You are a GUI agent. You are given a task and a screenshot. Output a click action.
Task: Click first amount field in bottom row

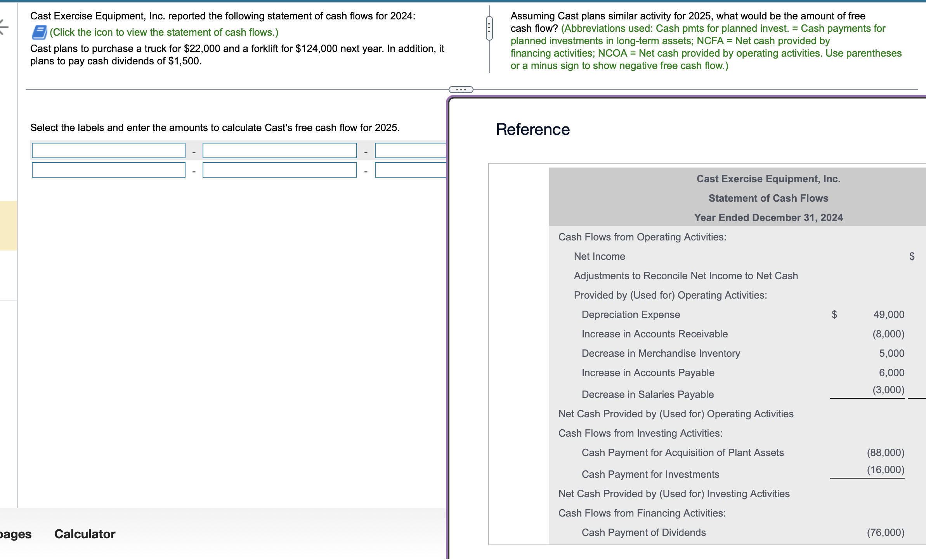(109, 170)
